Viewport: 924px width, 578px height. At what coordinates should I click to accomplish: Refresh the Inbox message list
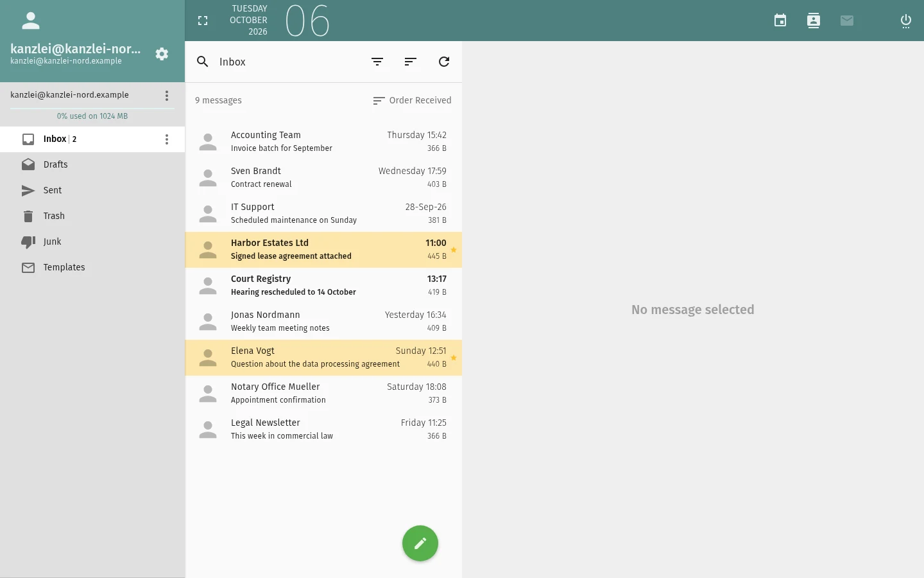[444, 62]
